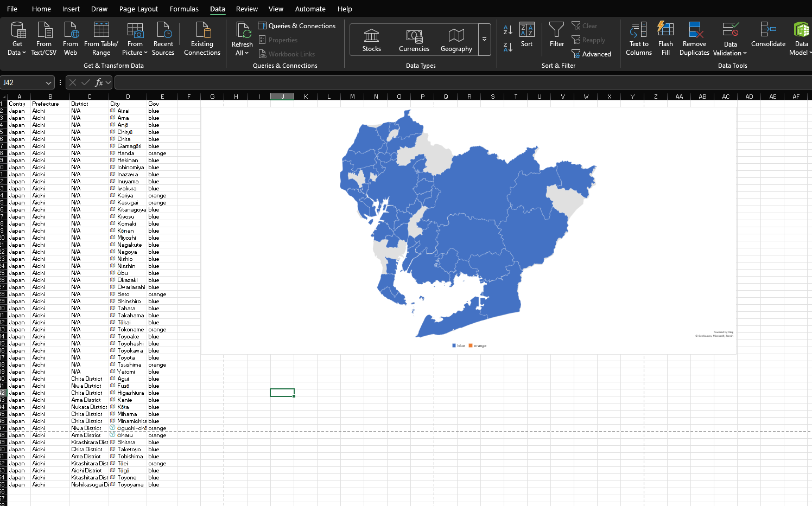Select the Nukata District cell
Image resolution: width=812 pixels, height=506 pixels.
click(x=89, y=407)
